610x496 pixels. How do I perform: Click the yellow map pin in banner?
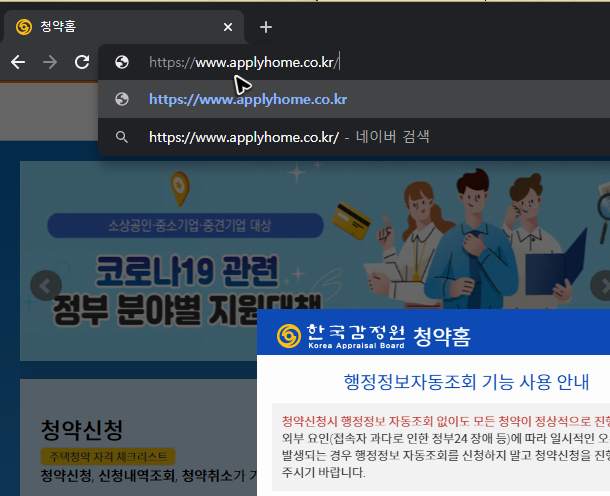coord(180,189)
